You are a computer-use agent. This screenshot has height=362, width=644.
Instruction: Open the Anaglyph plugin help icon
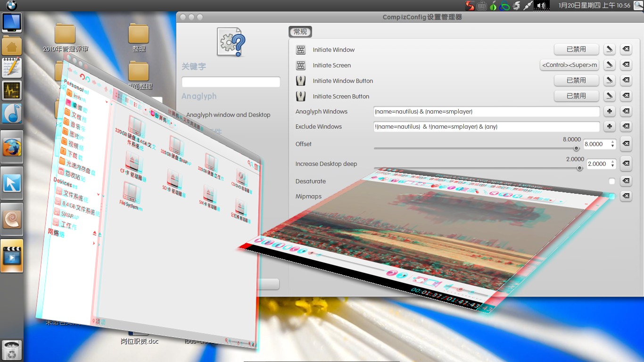click(x=231, y=42)
